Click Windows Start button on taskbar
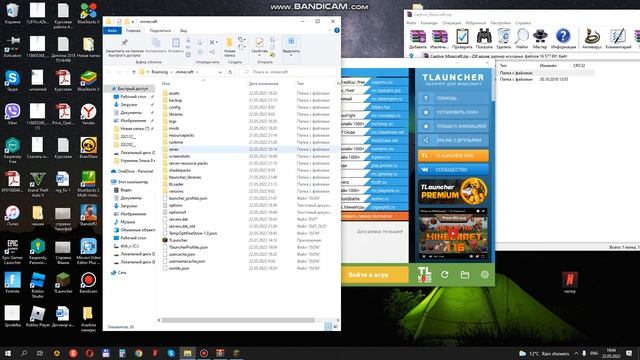The image size is (640, 360). pos(8,353)
